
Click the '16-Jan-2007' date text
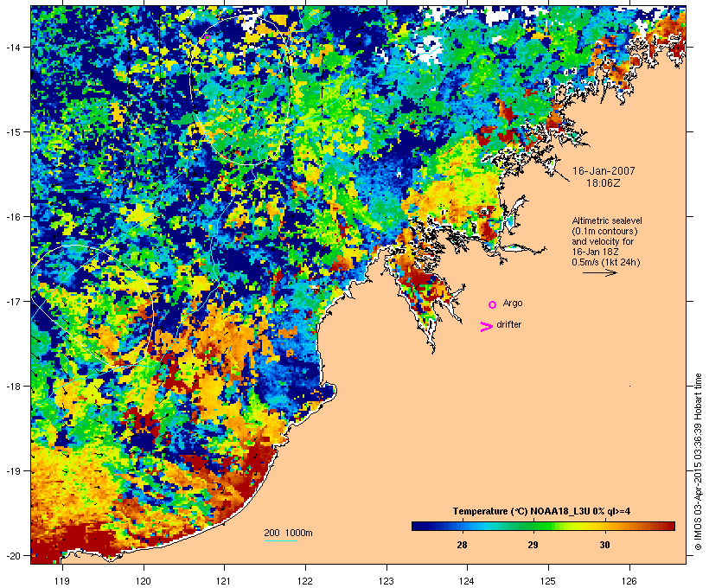click(x=604, y=171)
